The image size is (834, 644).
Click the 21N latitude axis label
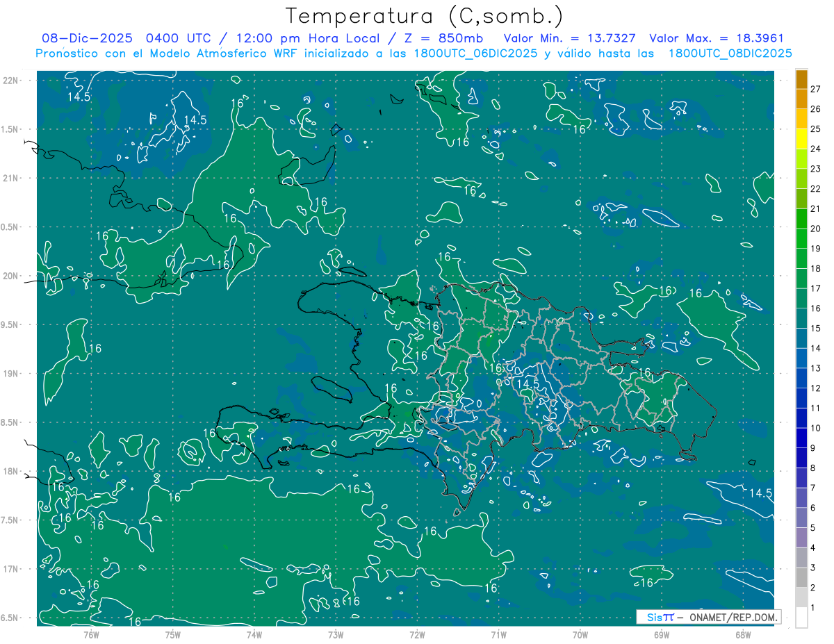10,178
